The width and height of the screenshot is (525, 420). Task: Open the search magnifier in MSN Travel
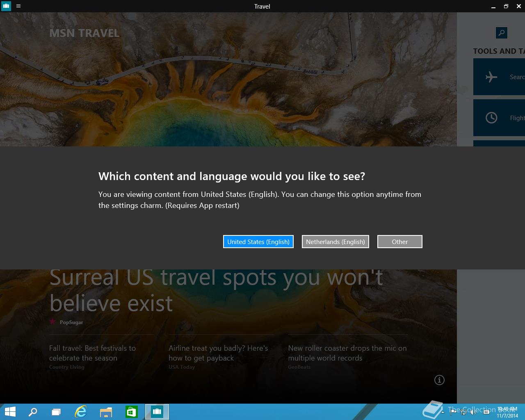[x=501, y=33]
